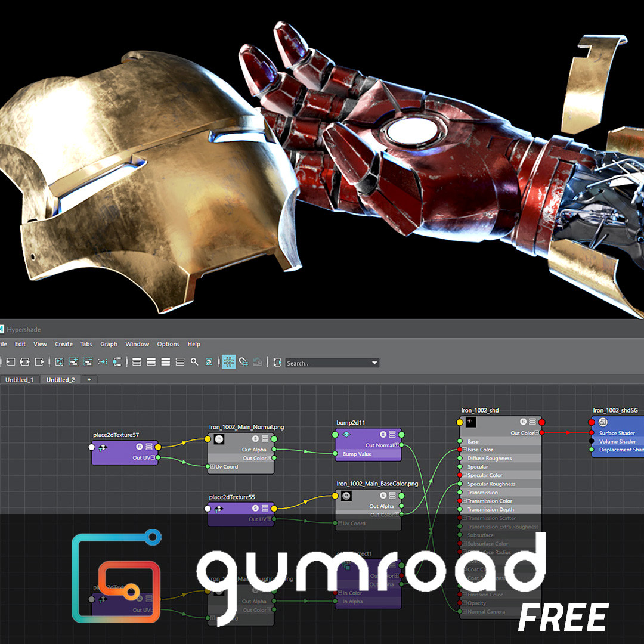Rearrange the shading node graph layout

[116, 363]
